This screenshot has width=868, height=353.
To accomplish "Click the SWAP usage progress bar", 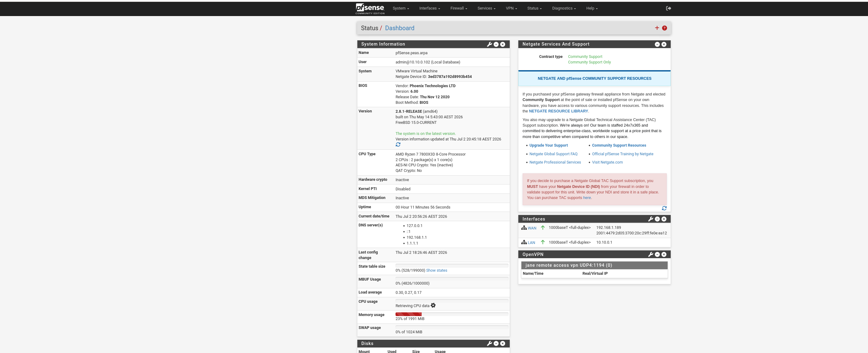I will [x=452, y=327].
